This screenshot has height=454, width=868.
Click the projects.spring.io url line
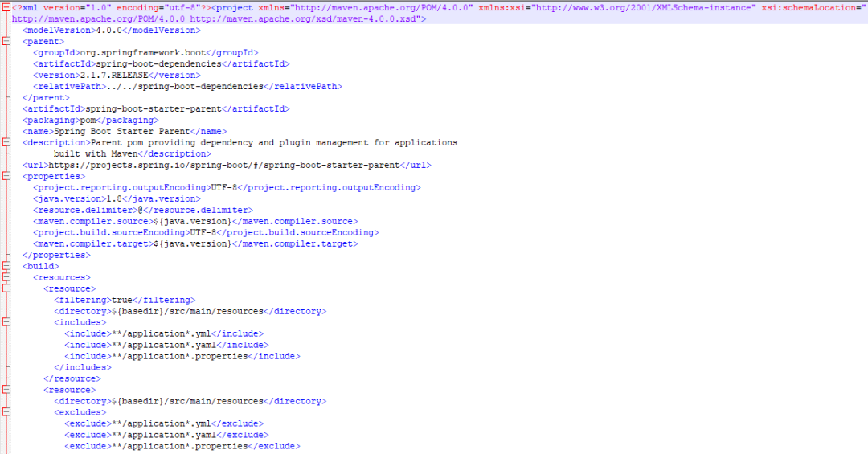[x=227, y=165]
